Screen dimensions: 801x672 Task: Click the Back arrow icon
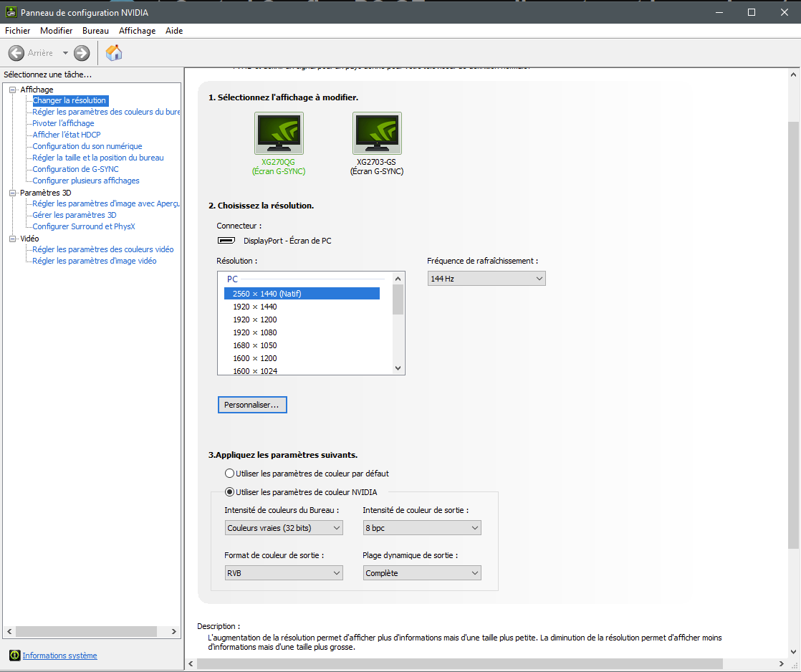pos(16,52)
